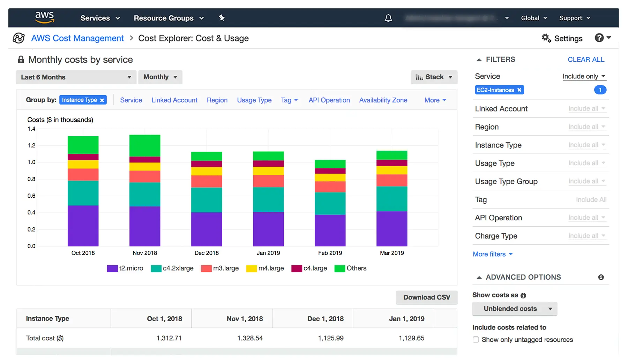Screen dimensions: 628x364
Task: Click the pin shortcut icon in navbar
Action: [x=222, y=18]
